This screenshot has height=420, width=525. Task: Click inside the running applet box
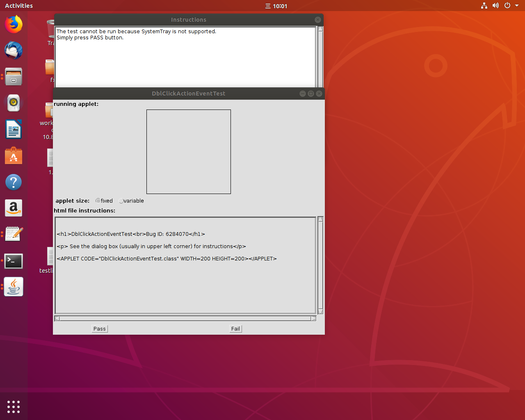pos(189,152)
